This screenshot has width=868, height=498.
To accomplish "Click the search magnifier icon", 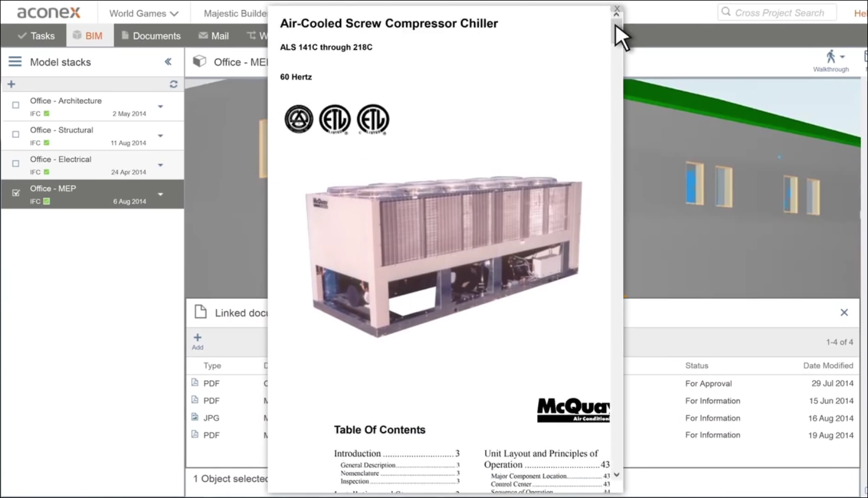I will point(726,12).
